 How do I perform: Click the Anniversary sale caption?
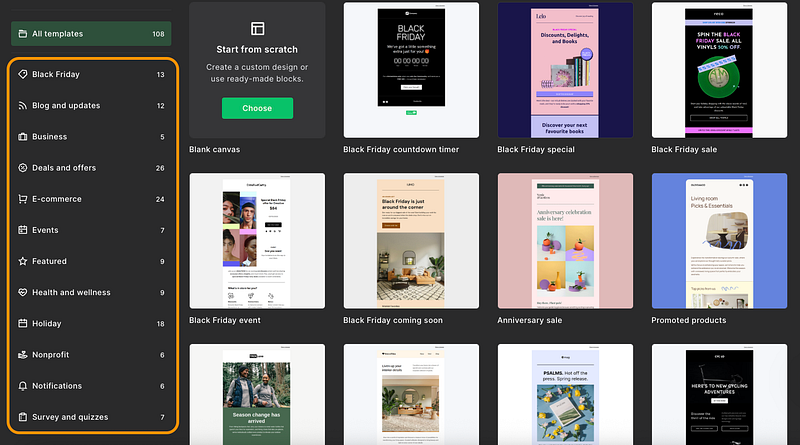[530, 320]
